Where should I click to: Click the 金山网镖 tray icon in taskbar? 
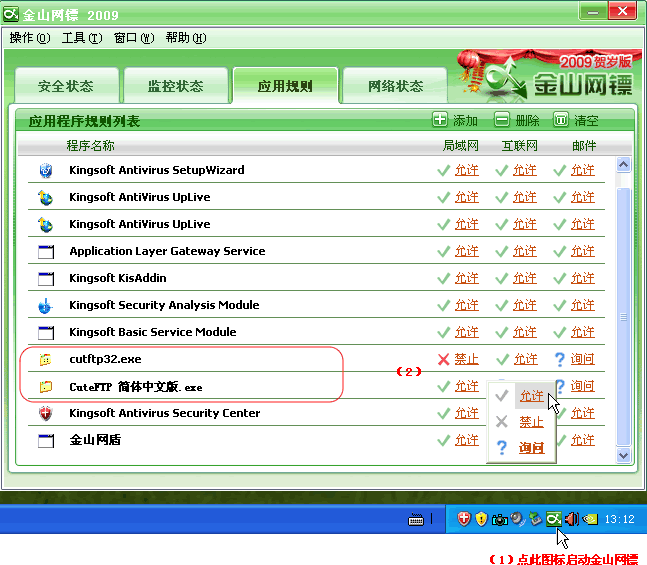pos(553,519)
